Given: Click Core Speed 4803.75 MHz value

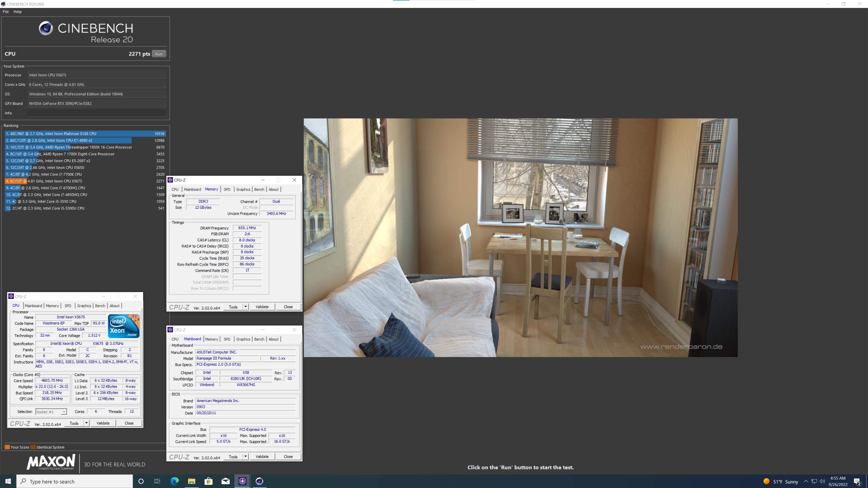Looking at the screenshot, I should pos(52,380).
